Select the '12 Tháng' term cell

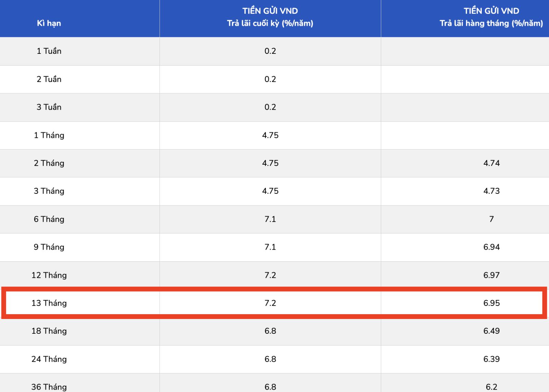coord(49,275)
